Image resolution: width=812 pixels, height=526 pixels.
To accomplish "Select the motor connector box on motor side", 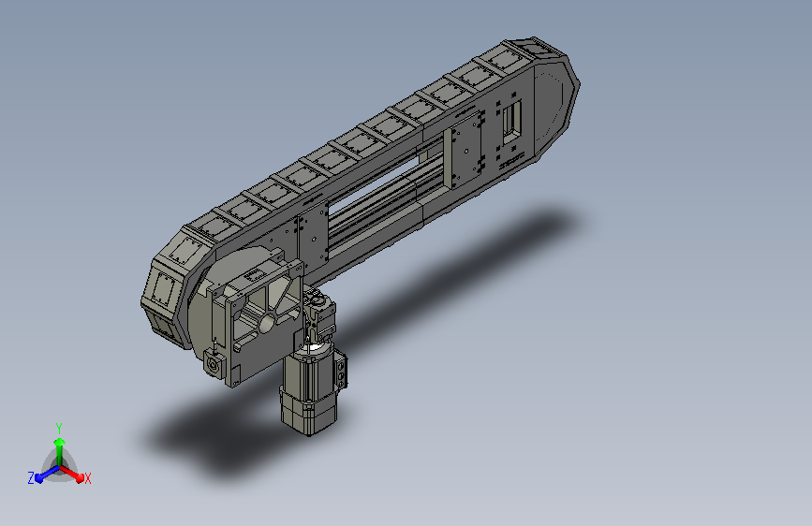I will (x=341, y=369).
